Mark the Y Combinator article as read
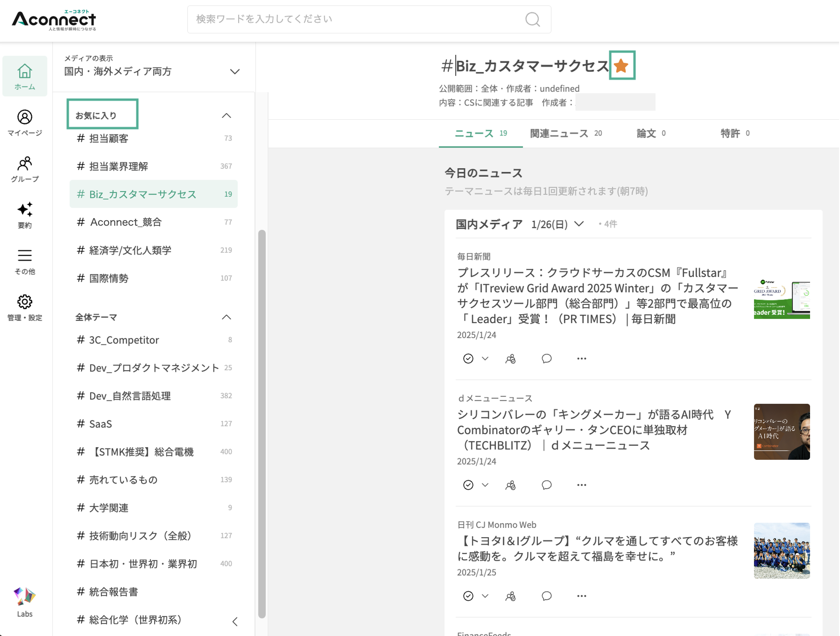This screenshot has height=636, width=840. click(468, 485)
